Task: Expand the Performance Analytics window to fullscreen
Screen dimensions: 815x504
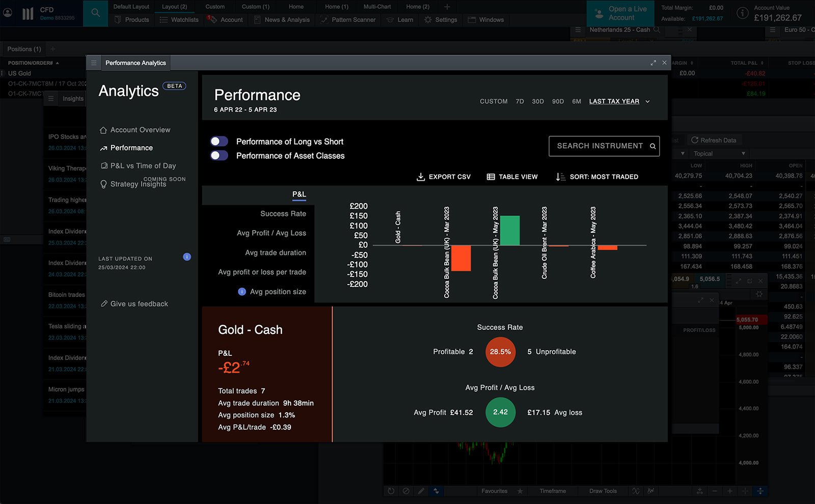Action: tap(653, 63)
